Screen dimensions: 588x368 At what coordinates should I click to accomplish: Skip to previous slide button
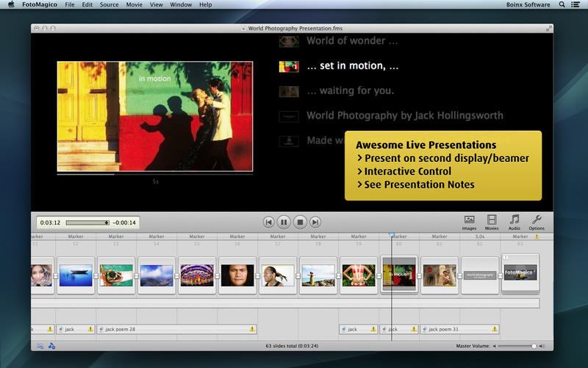tap(269, 222)
